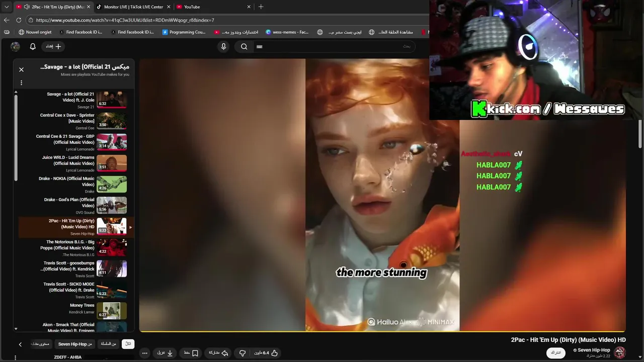The height and width of the screenshot is (362, 644).
Task: Play Central Cee x Dave Sprinter thumbnail
Action: coord(112,121)
